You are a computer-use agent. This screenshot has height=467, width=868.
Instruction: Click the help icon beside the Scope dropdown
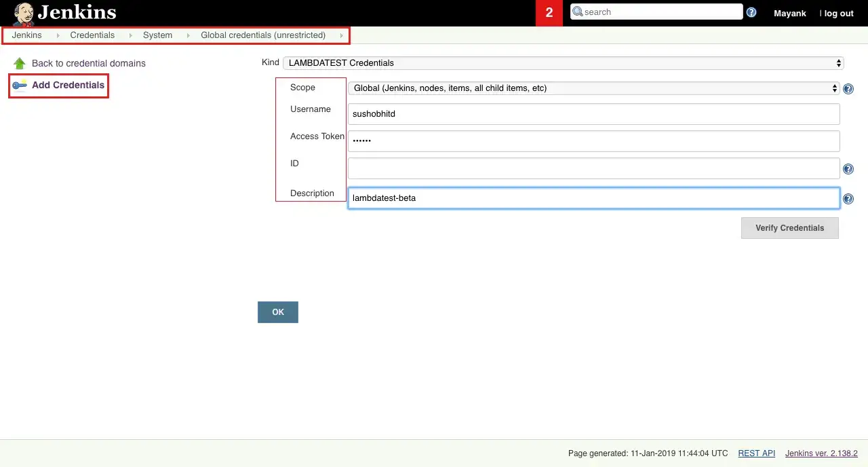tap(848, 88)
